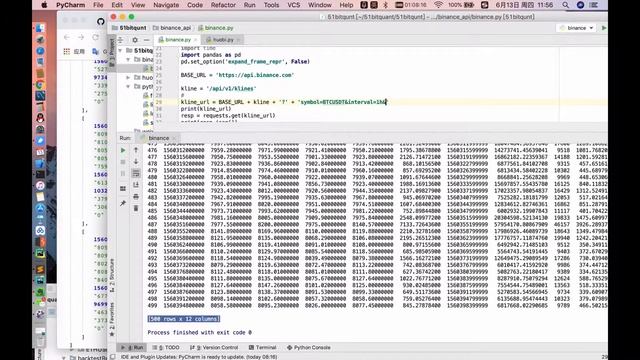640x360 pixels.
Task: Click the Restore layout icon in Run panel
Action: [x=123, y=189]
